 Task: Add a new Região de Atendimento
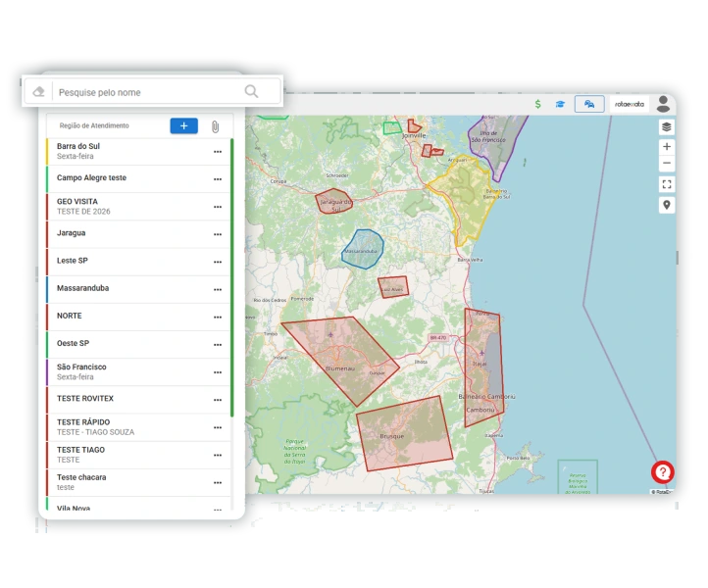(x=183, y=125)
